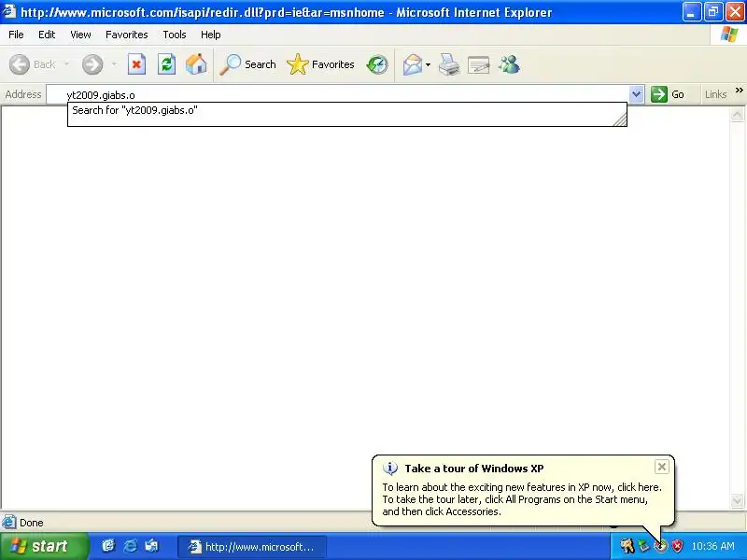
Task: Click the red security shield tray icon
Action: click(677, 546)
